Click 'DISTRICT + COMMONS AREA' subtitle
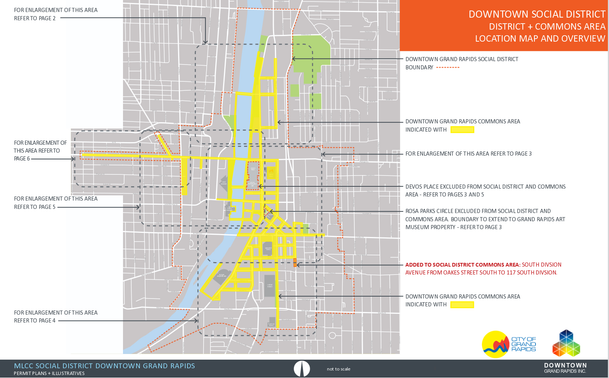The image size is (609, 378). [547, 26]
